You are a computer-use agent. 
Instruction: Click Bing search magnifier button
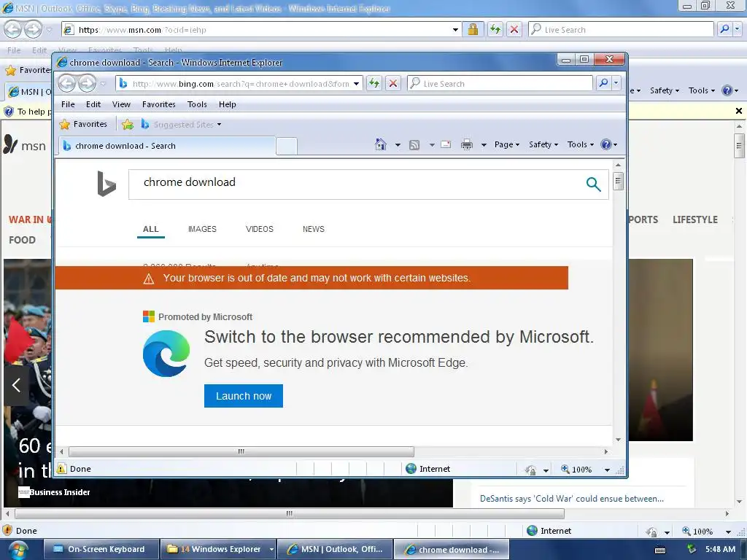[593, 184]
